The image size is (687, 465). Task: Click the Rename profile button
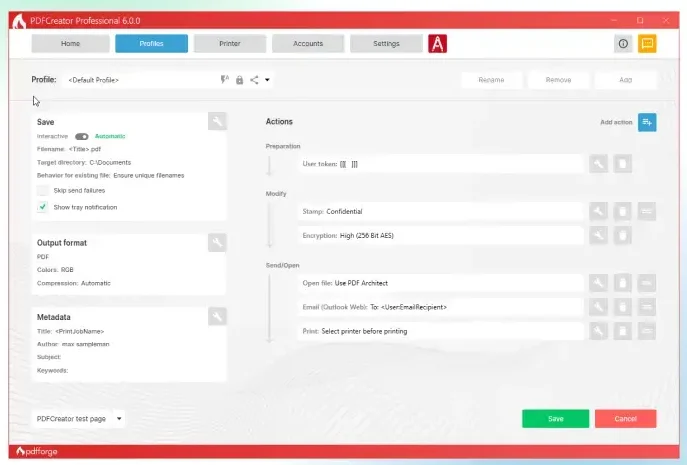[x=491, y=80]
